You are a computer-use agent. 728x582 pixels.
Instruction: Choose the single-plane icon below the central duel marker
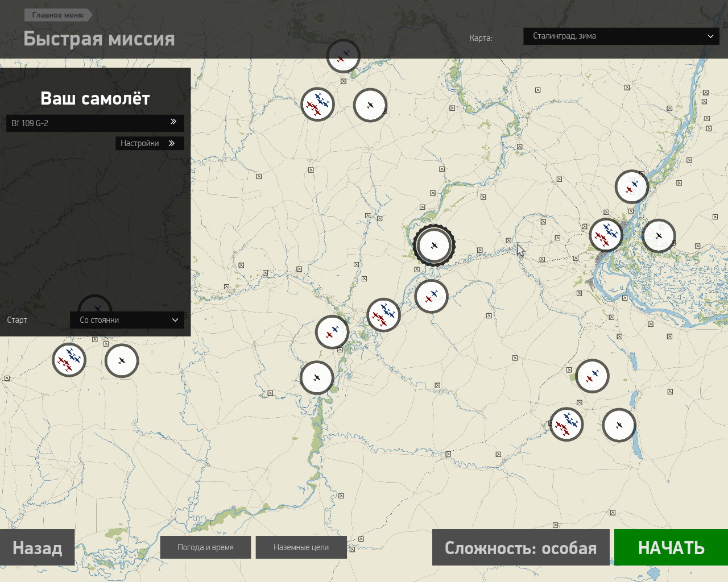point(317,377)
